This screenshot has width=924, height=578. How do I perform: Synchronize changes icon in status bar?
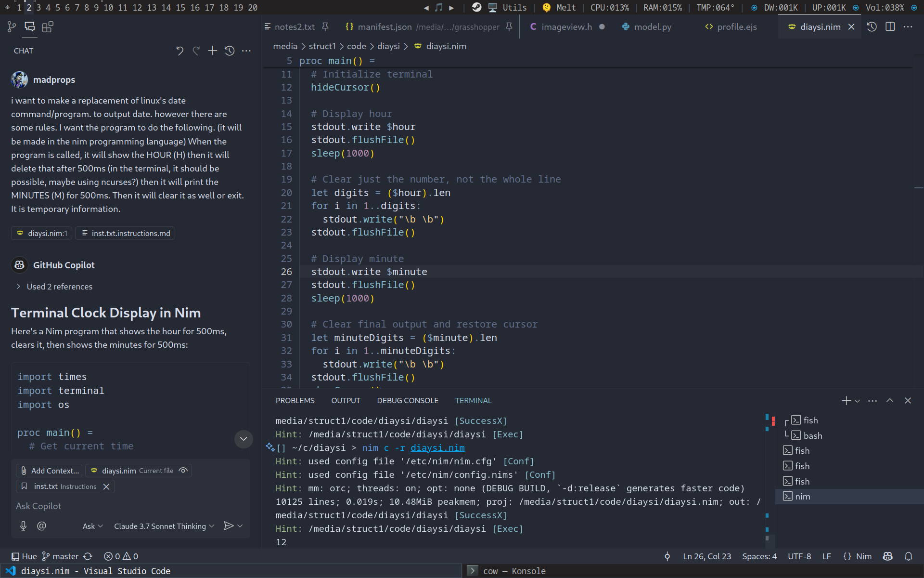88,556
